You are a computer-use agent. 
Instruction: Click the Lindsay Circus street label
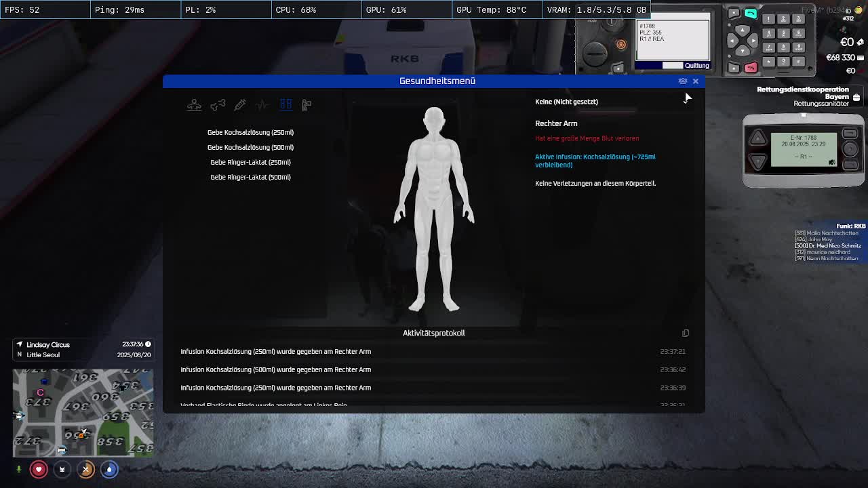pyautogui.click(x=48, y=344)
